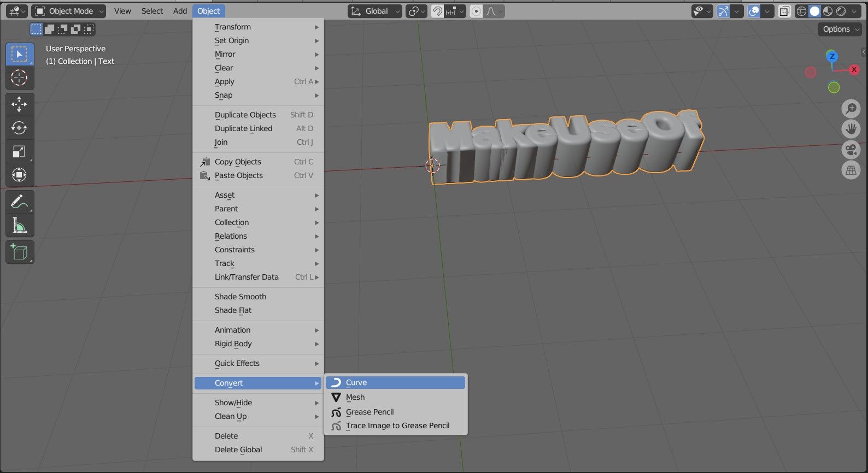This screenshot has width=868, height=473.
Task: Convert to Grease Pencil
Action: (395, 412)
